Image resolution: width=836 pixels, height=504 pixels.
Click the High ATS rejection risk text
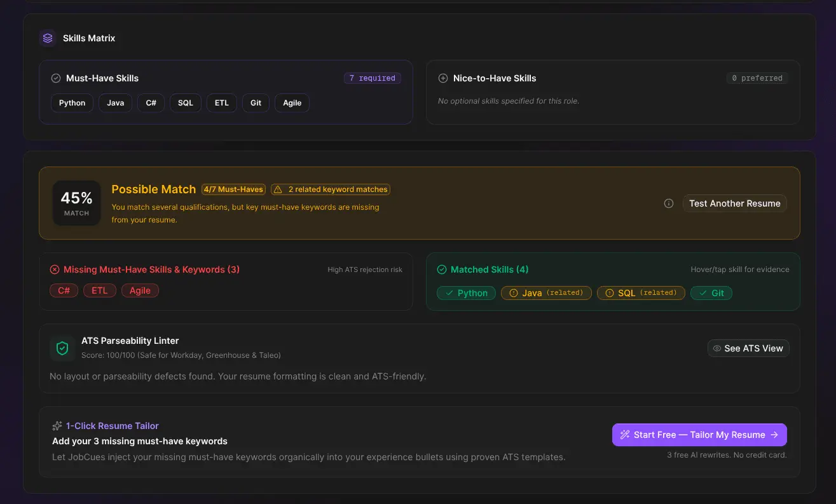pos(365,269)
